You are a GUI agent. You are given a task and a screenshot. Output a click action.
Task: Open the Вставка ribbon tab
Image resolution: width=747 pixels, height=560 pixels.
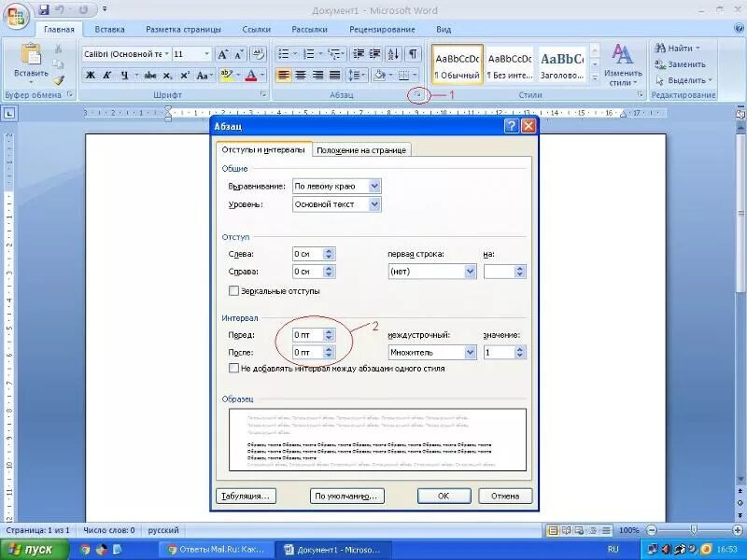[109, 29]
